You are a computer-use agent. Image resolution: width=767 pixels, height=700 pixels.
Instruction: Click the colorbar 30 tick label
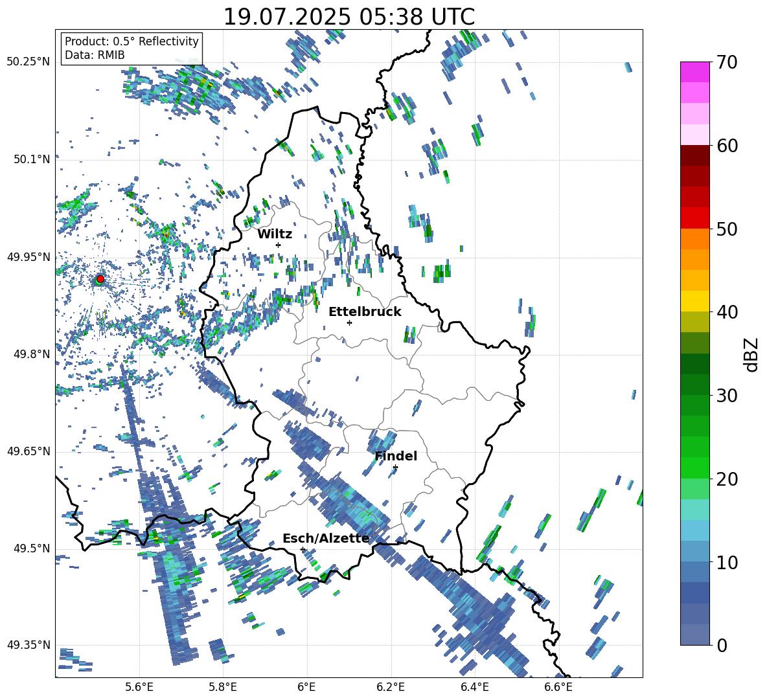[727, 395]
